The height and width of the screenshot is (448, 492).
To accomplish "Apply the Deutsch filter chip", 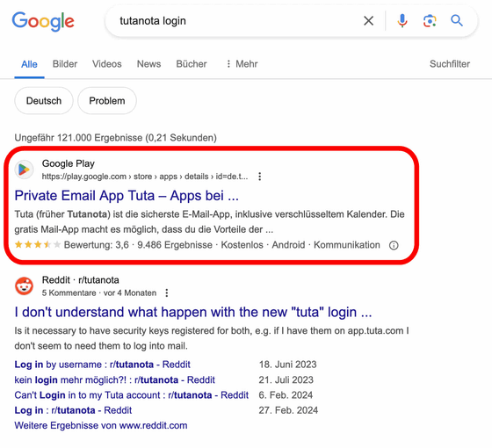I will click(x=44, y=101).
